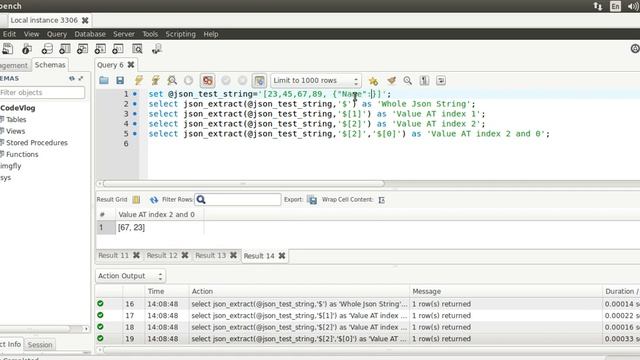Screen dimensions: 640x360
Task: Open the En keyboard language indicator
Action: pos(616,6)
